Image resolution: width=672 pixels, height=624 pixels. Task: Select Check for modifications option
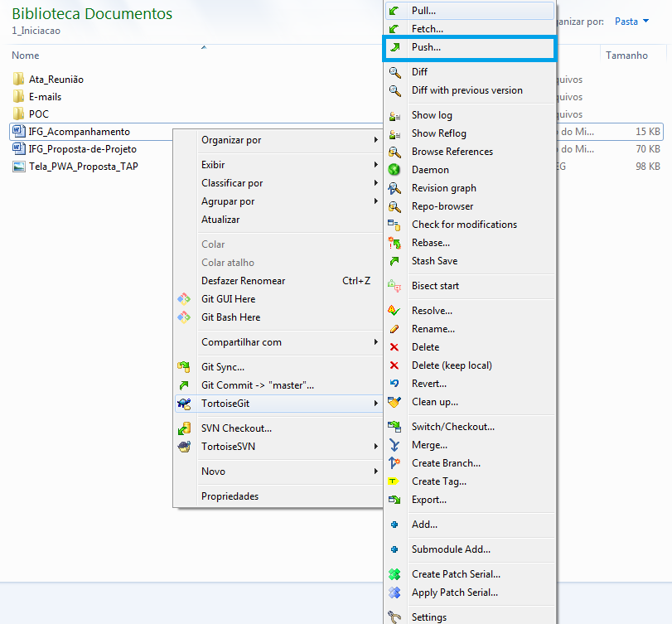pyautogui.click(x=464, y=225)
